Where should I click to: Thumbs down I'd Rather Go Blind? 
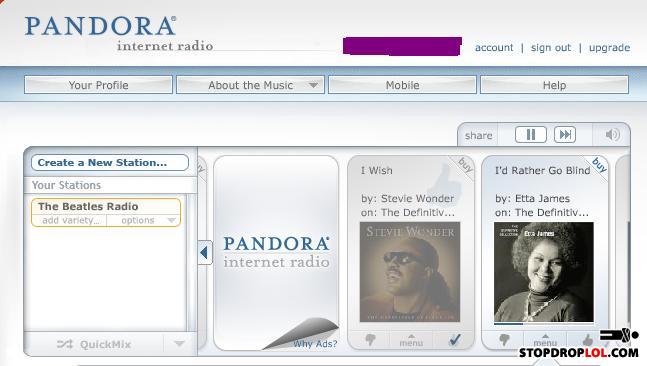pyautogui.click(x=504, y=340)
